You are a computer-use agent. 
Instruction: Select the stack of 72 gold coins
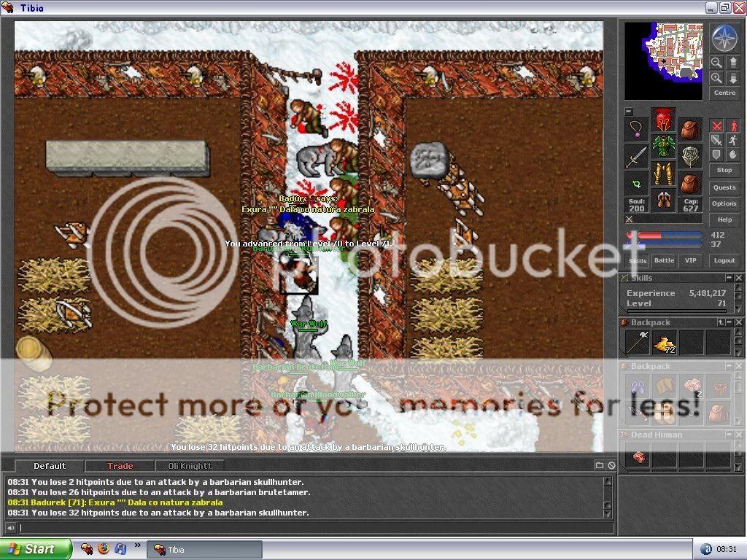[665, 343]
